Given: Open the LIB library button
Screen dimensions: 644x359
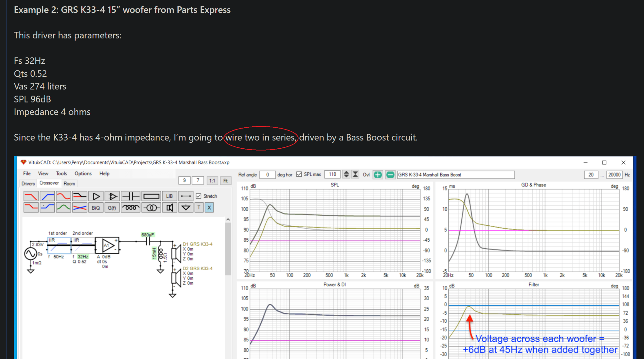Looking at the screenshot, I should tap(169, 196).
